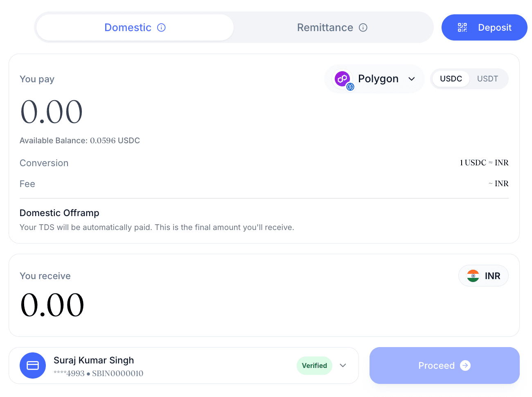
Task: Click the India flag icon
Action: (473, 276)
